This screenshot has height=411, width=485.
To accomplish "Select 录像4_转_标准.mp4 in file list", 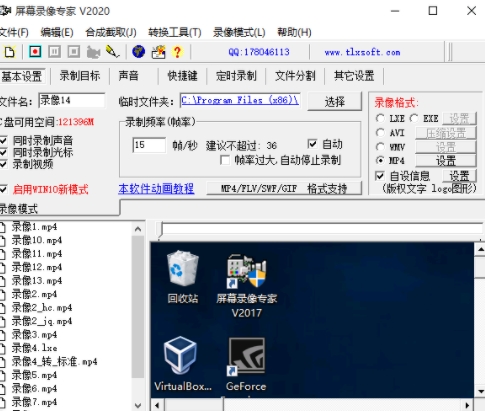I will point(54,362).
